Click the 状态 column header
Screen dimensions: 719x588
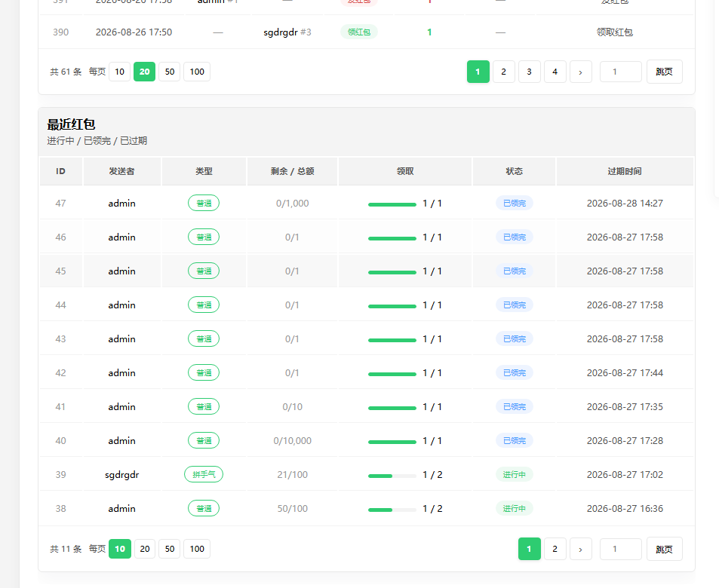coord(514,171)
